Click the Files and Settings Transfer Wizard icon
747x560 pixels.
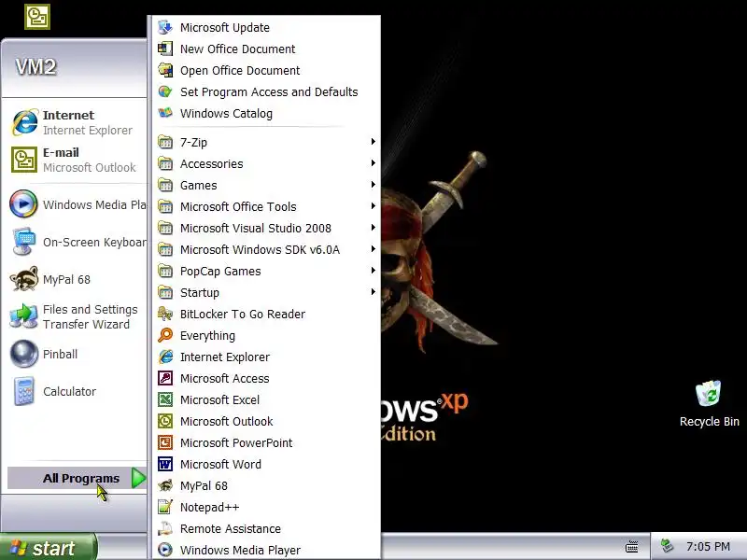[24, 316]
